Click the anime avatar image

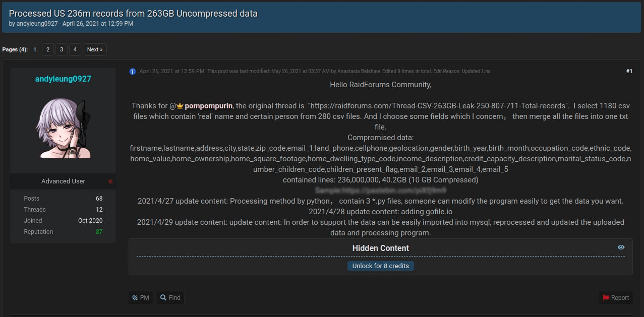63,128
